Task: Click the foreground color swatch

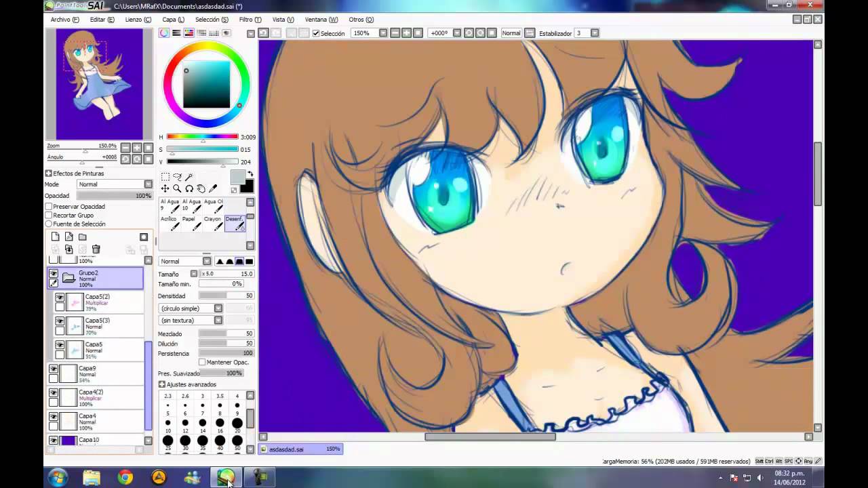Action: click(x=237, y=177)
